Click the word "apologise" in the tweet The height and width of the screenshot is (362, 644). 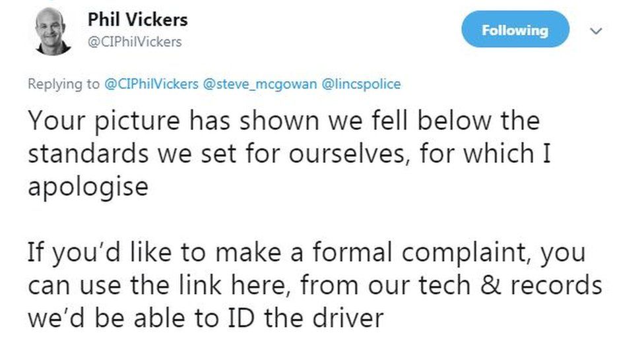click(88, 187)
